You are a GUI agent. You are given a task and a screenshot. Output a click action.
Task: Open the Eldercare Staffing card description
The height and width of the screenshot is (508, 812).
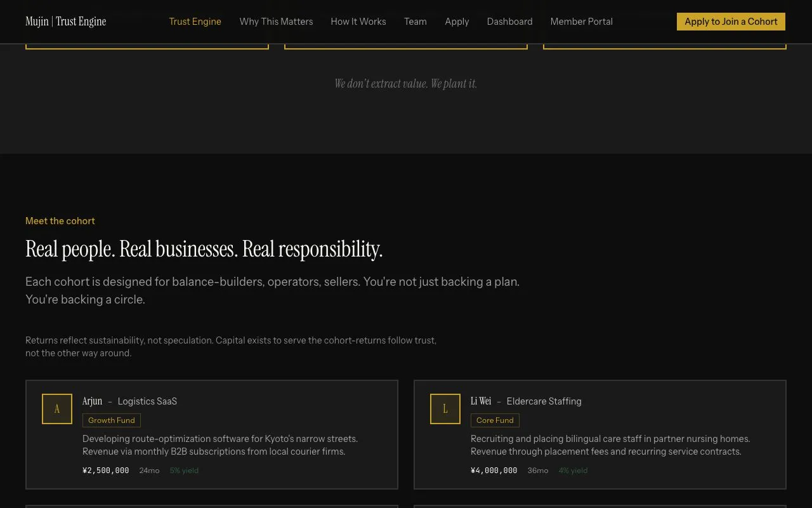(x=610, y=445)
